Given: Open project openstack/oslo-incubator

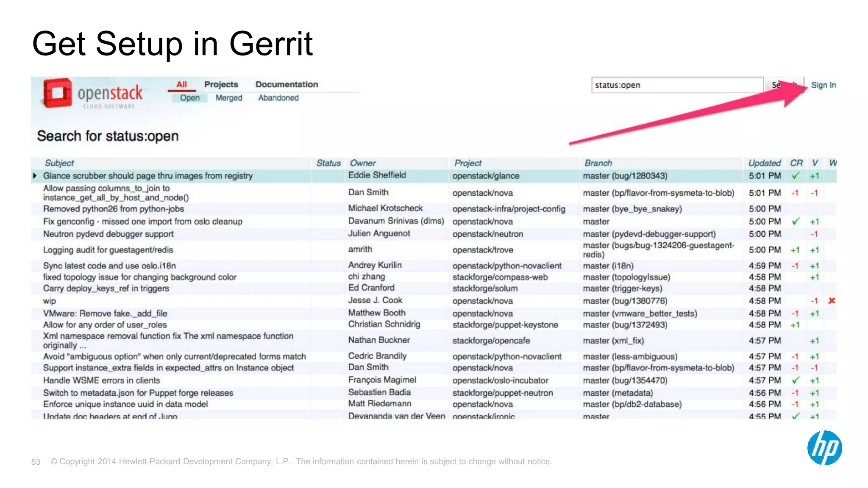Looking at the screenshot, I should tap(500, 380).
